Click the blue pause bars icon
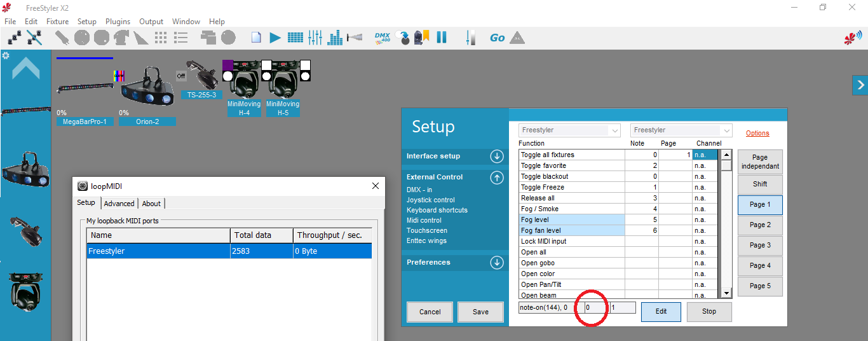The height and width of the screenshot is (341, 868). (x=442, y=38)
